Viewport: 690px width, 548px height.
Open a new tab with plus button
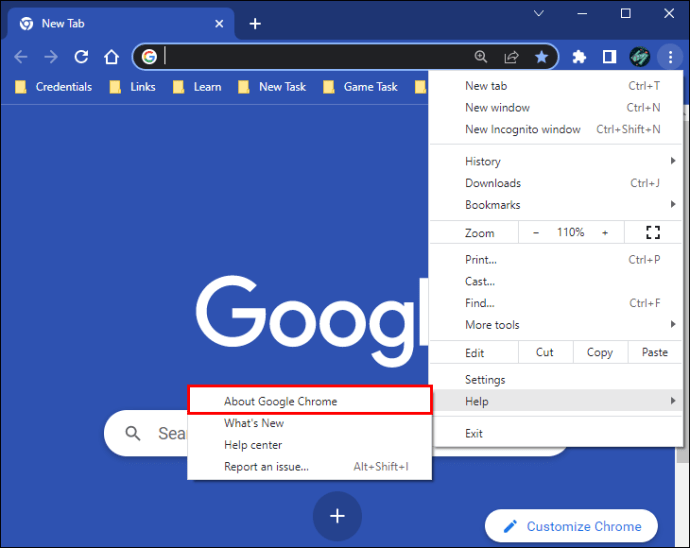click(x=255, y=24)
